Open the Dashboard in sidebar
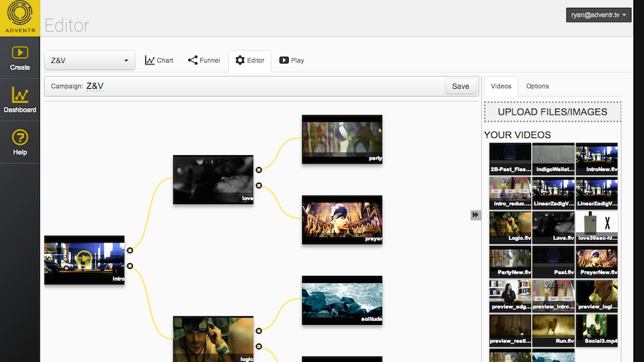This screenshot has width=644, height=362. click(20, 100)
